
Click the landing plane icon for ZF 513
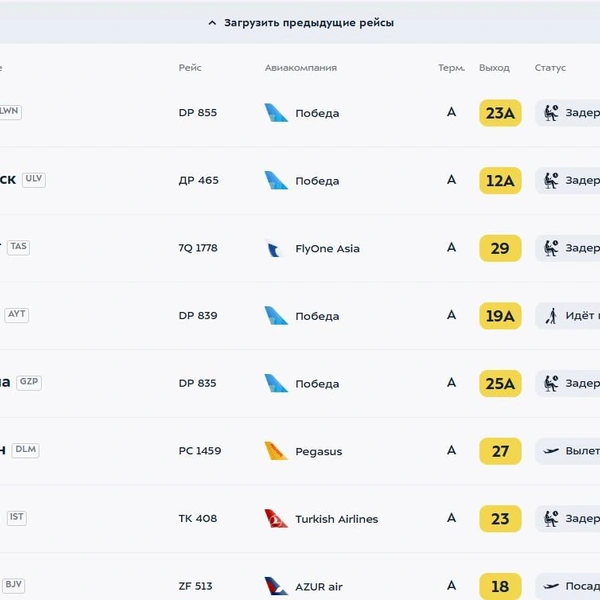point(551,586)
